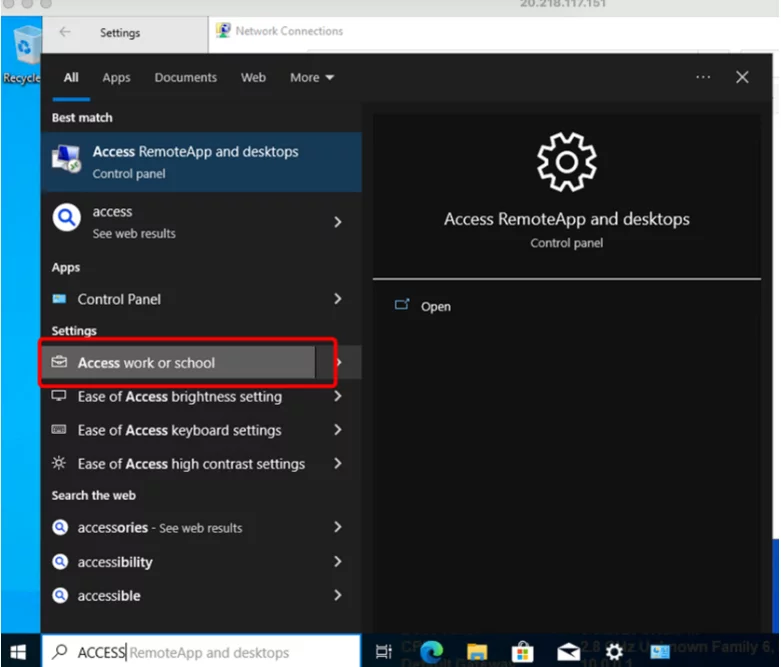Open Mail app from taskbar
The width and height of the screenshot is (781, 667).
point(568,651)
